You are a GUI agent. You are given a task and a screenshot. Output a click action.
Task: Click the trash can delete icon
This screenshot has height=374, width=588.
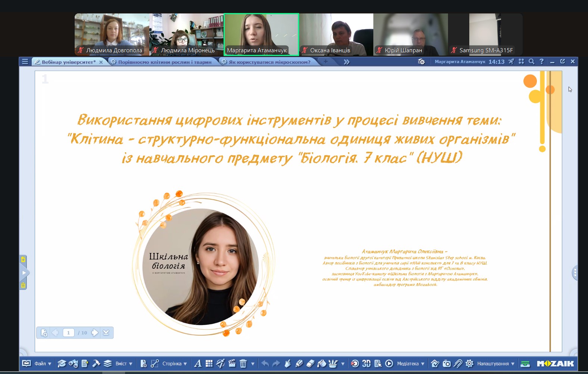click(x=243, y=364)
